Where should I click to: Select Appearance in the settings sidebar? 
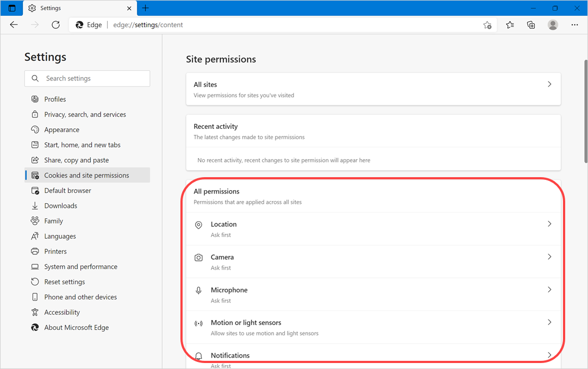61,130
